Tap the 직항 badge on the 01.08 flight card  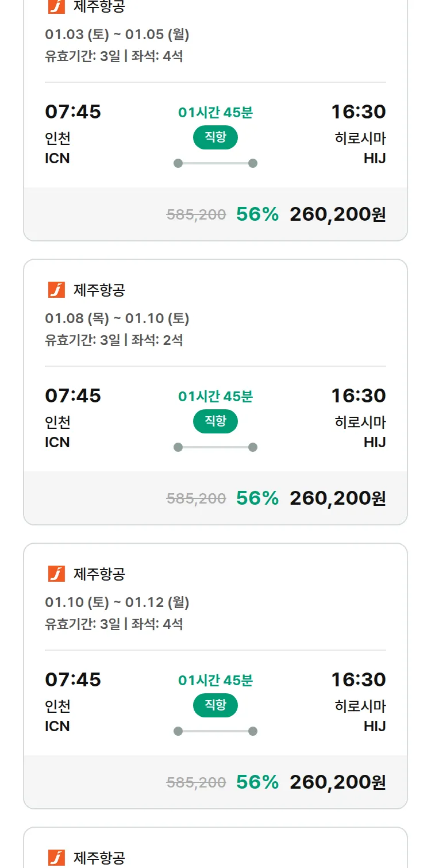point(215,421)
